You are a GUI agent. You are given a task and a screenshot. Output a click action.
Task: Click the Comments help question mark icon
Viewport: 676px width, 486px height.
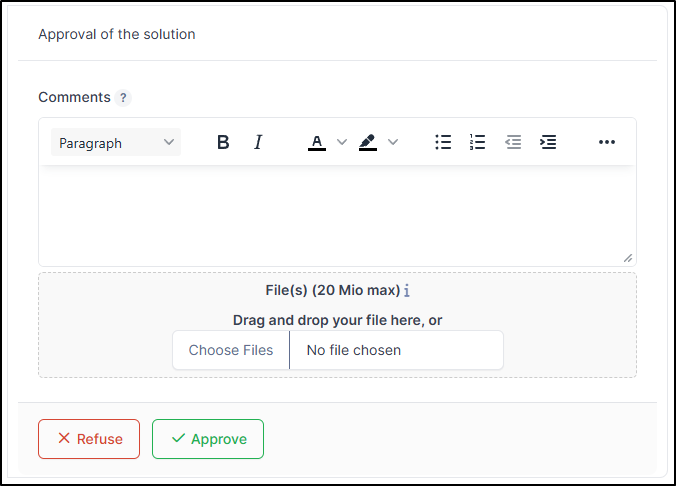(x=123, y=98)
